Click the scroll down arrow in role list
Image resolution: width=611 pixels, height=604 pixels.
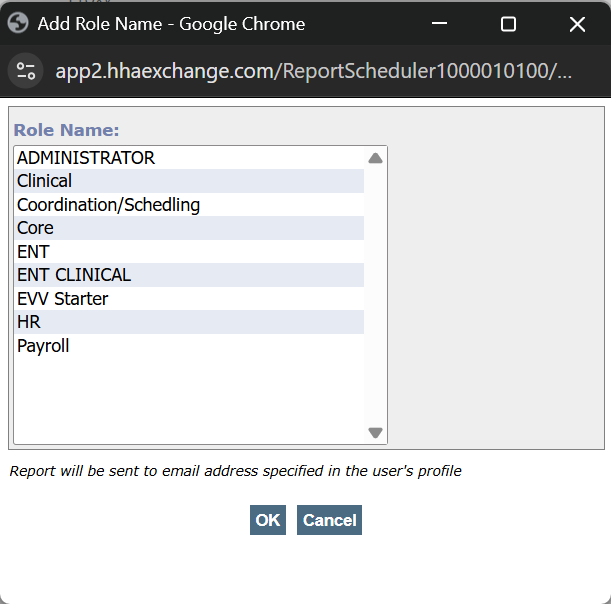[375, 433]
